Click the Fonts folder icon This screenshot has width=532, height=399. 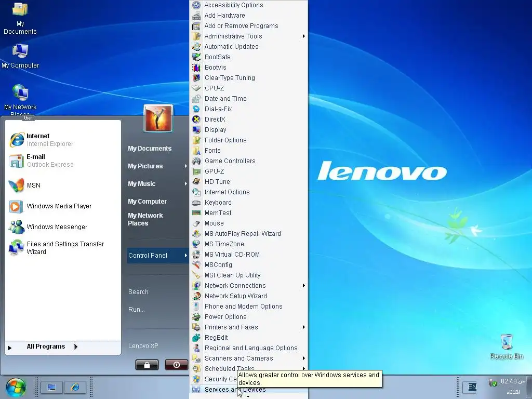click(196, 151)
